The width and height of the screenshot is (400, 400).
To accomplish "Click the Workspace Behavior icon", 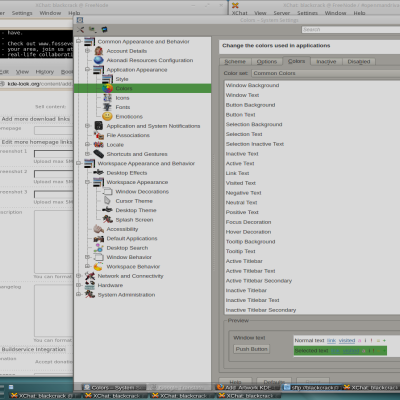I will (x=99, y=266).
